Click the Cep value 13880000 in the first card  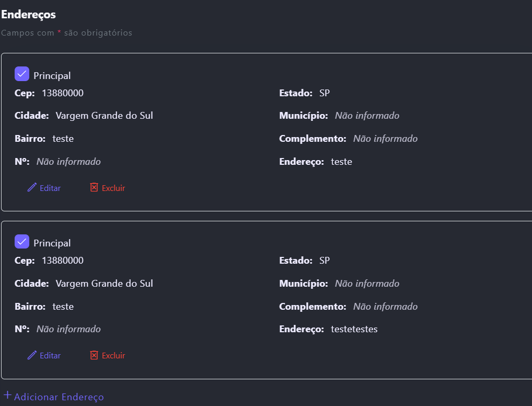[x=63, y=93]
